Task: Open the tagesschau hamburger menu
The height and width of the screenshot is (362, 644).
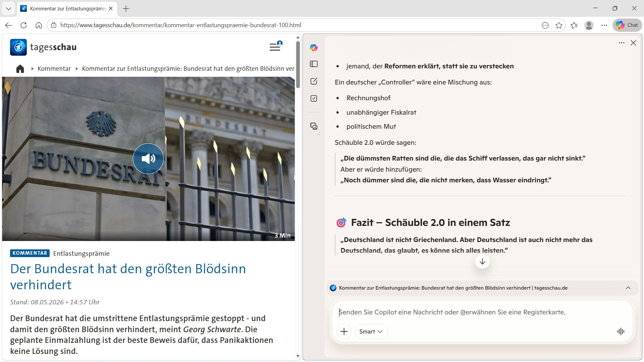Action: (x=276, y=46)
